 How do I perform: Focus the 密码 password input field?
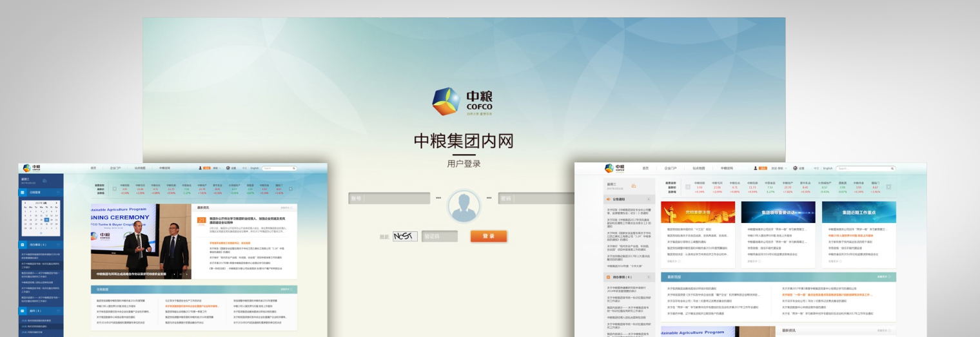click(x=536, y=198)
